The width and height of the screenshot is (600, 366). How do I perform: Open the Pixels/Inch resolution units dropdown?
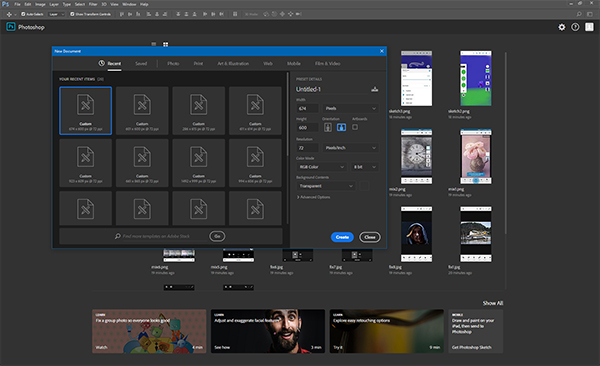(351, 148)
